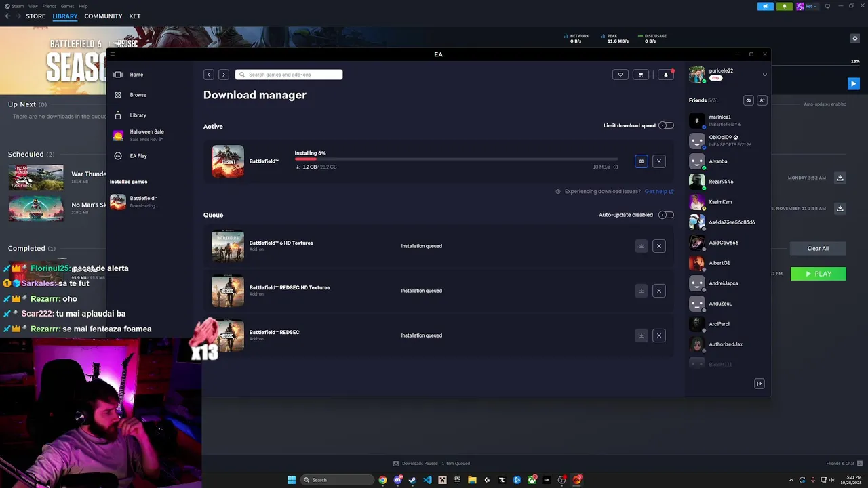Toggle Limit download speed switch
The height and width of the screenshot is (488, 868).
tap(667, 125)
